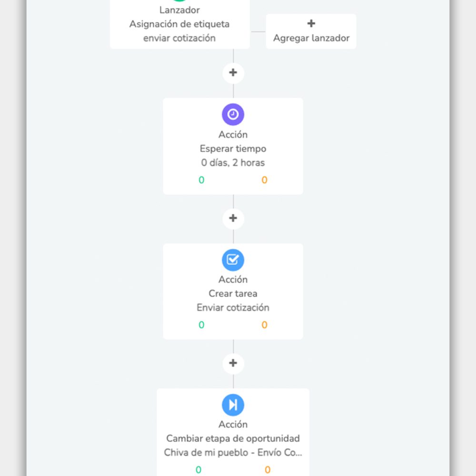This screenshot has height=476, width=476.
Task: Click the blue skip-forward icon for Cambiar etapa
Action: pos(233,405)
